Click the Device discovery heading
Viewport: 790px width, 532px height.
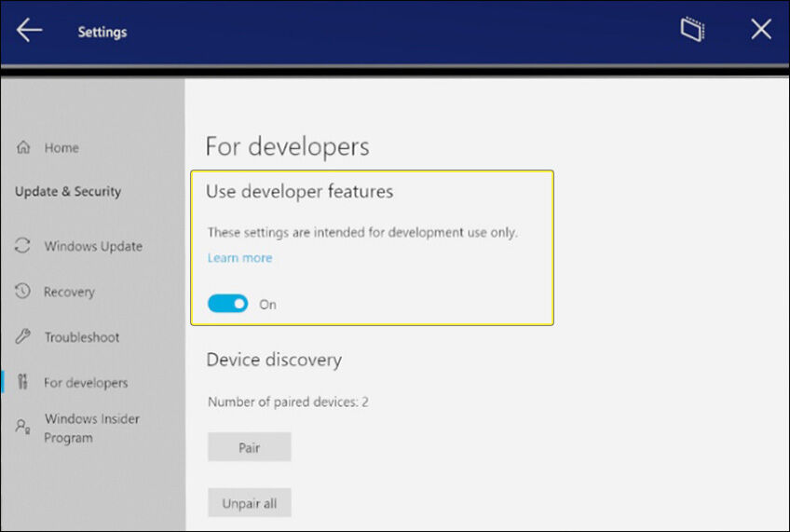(x=274, y=360)
